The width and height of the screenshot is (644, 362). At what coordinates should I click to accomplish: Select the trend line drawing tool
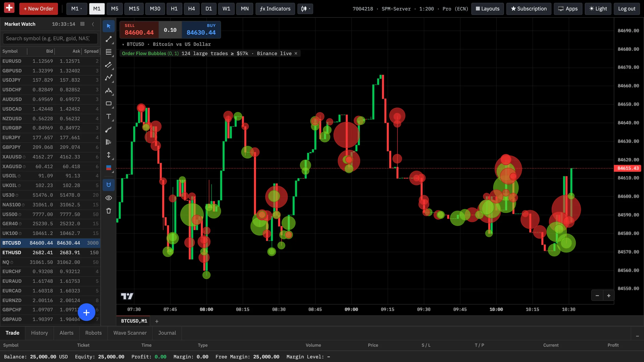(x=108, y=39)
